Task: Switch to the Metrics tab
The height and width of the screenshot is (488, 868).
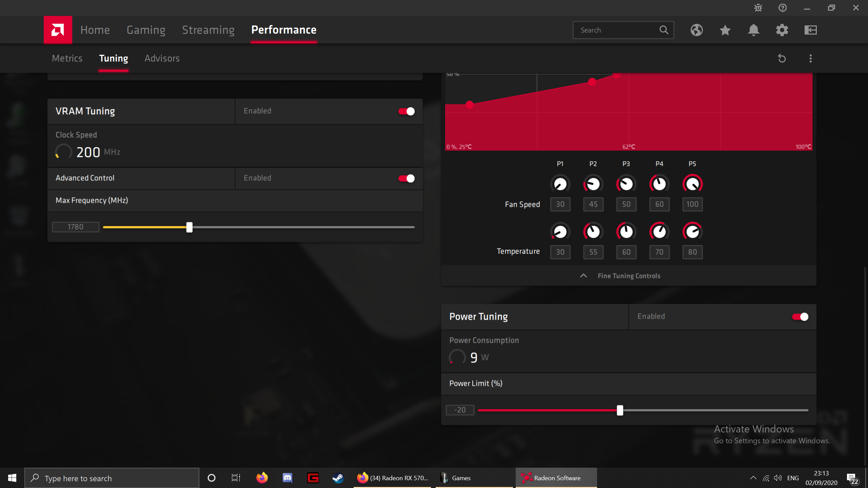Action: pyautogui.click(x=67, y=58)
